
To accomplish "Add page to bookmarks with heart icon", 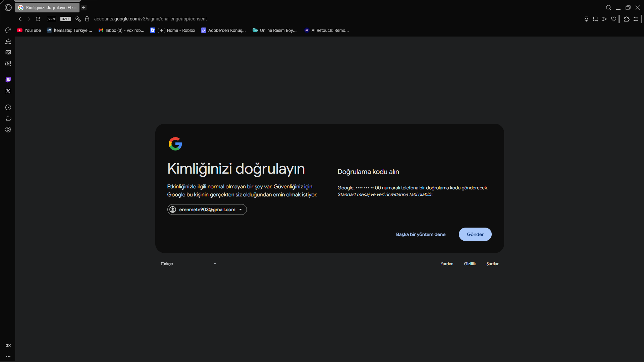I will pyautogui.click(x=613, y=19).
